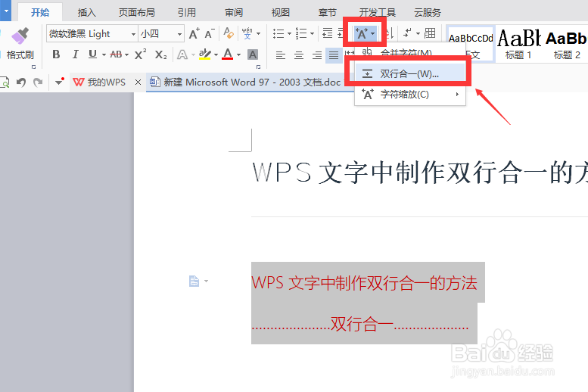The width and height of the screenshot is (588, 392).
Task: Click the phonetic guide (wén) icon
Action: click(x=247, y=33)
